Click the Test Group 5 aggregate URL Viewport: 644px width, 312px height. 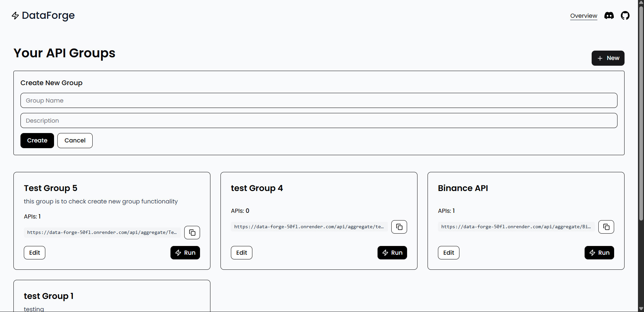point(102,232)
